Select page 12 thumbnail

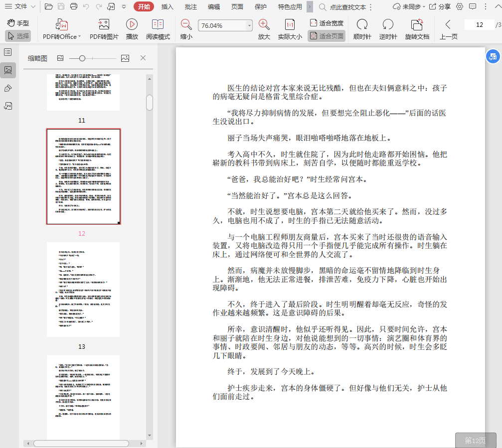[x=84, y=176]
